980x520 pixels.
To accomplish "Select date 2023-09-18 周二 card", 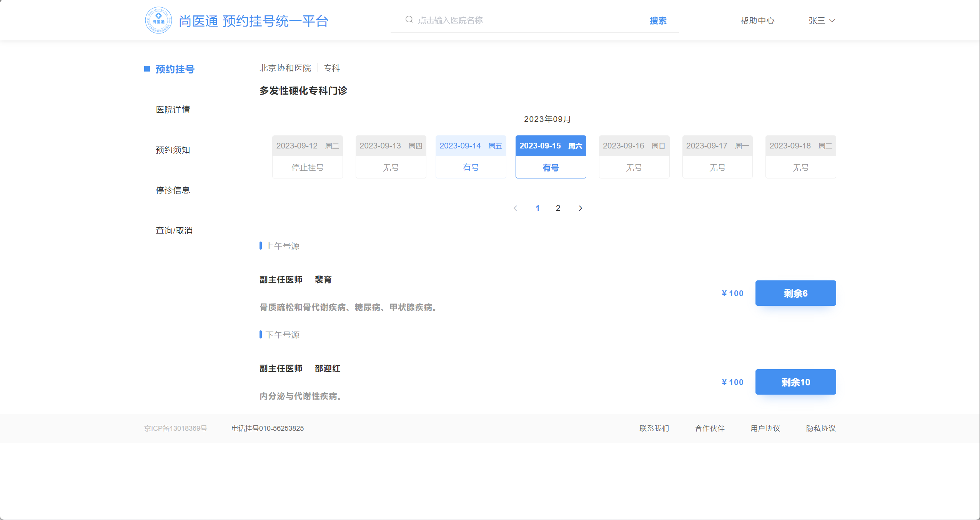I will [801, 157].
